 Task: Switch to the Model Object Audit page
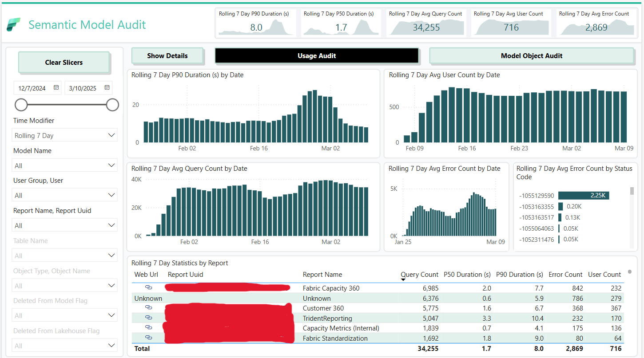pyautogui.click(x=531, y=55)
